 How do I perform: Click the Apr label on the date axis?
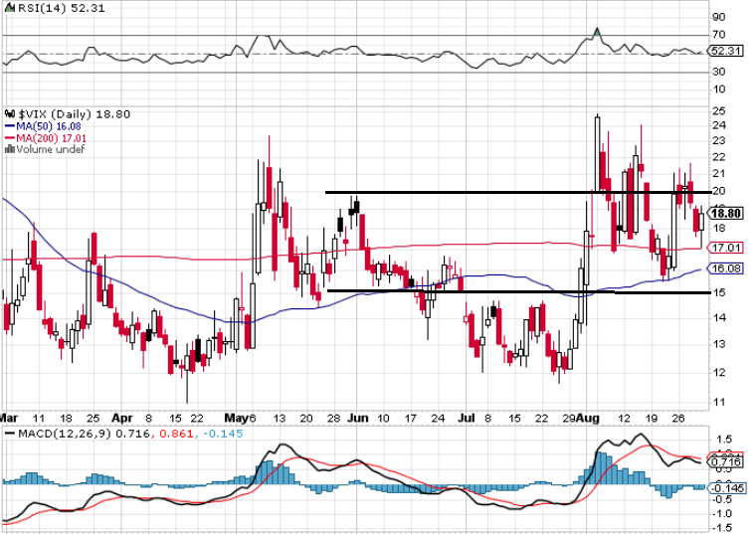[123, 419]
